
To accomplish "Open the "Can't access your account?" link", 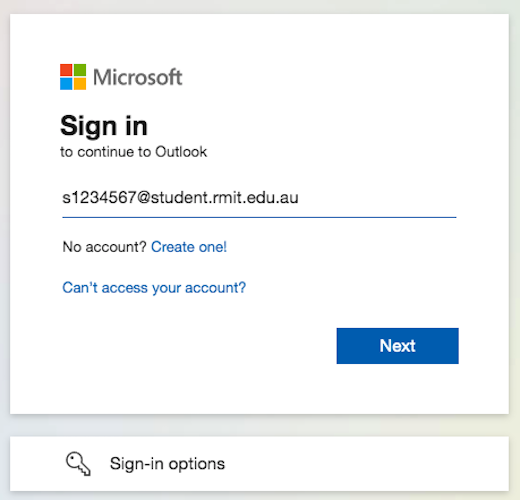I will tap(154, 288).
